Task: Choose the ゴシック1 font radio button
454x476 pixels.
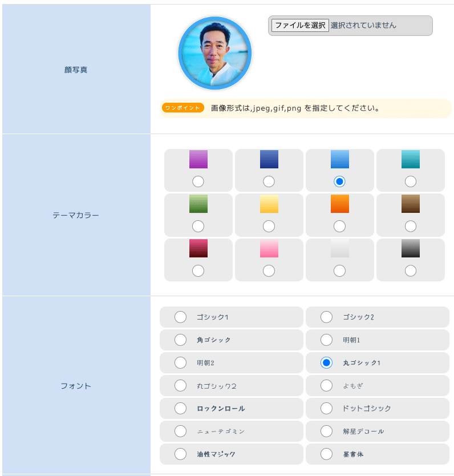Action: [x=180, y=317]
